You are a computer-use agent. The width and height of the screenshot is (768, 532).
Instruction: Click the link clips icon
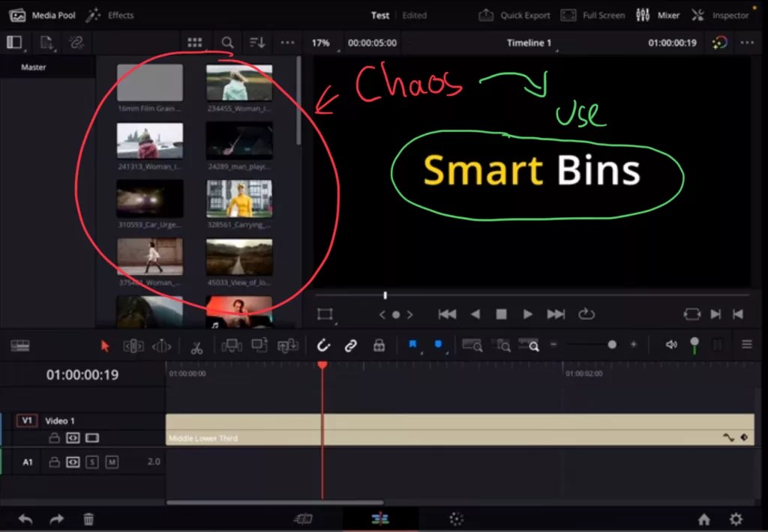click(350, 345)
